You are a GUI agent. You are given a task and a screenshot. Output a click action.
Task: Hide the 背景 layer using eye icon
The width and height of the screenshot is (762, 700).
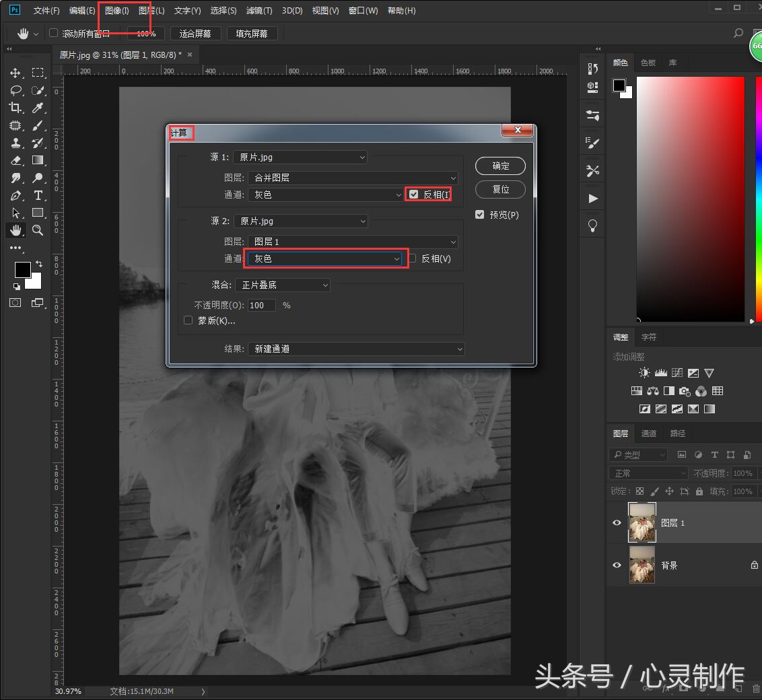click(617, 565)
